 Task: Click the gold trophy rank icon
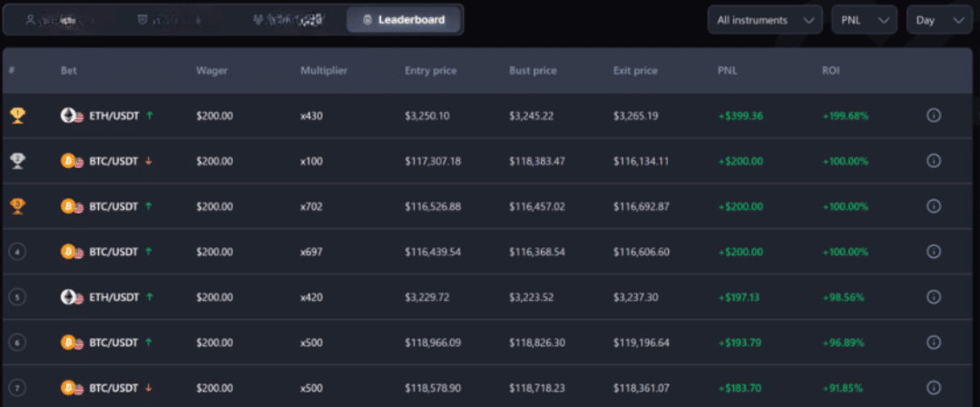click(17, 116)
